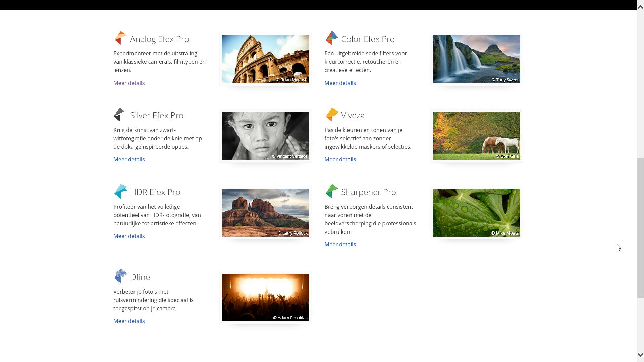
Task: Follow Meer details link under Silver Efex Pro
Action: pos(129,159)
